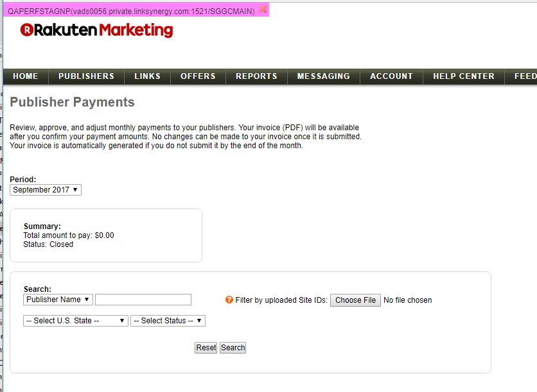Image resolution: width=537 pixels, height=392 pixels.
Task: Open the ACCOUNT menu
Action: [391, 76]
